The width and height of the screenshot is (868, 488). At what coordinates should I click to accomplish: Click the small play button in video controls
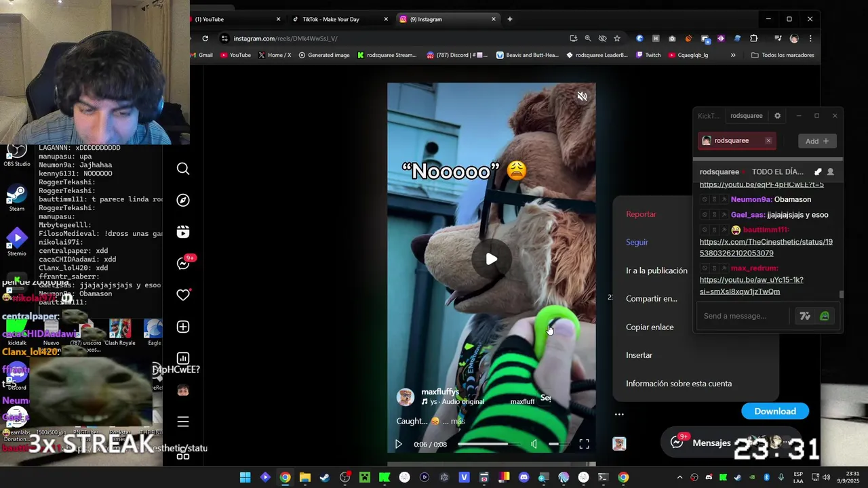click(398, 444)
